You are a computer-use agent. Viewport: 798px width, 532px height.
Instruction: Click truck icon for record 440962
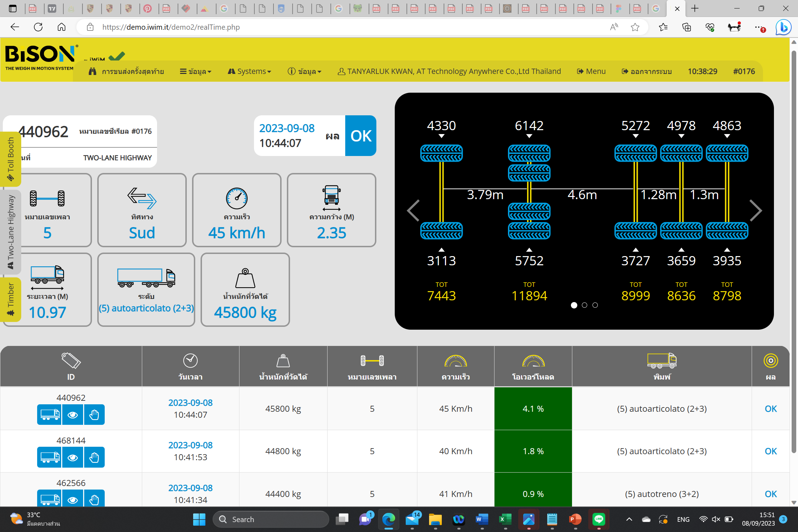point(50,415)
